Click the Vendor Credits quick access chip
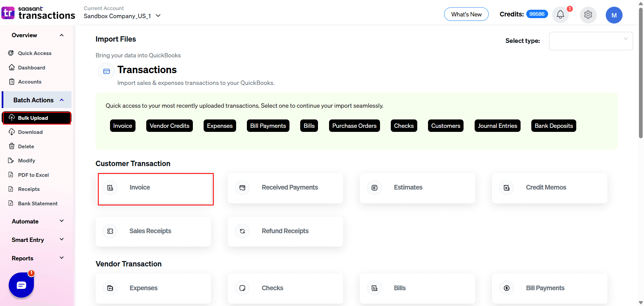The image size is (644, 306). 169,126
